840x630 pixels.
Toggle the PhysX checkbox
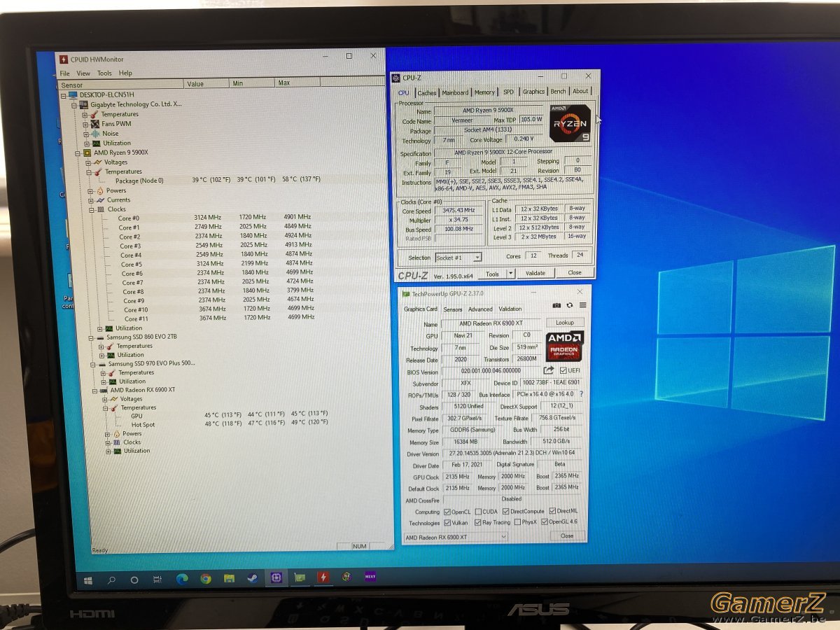[517, 522]
